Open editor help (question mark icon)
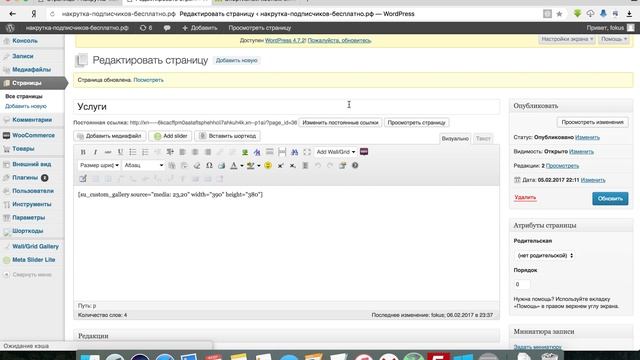Viewport: 640px width, 360px height. tap(355, 165)
